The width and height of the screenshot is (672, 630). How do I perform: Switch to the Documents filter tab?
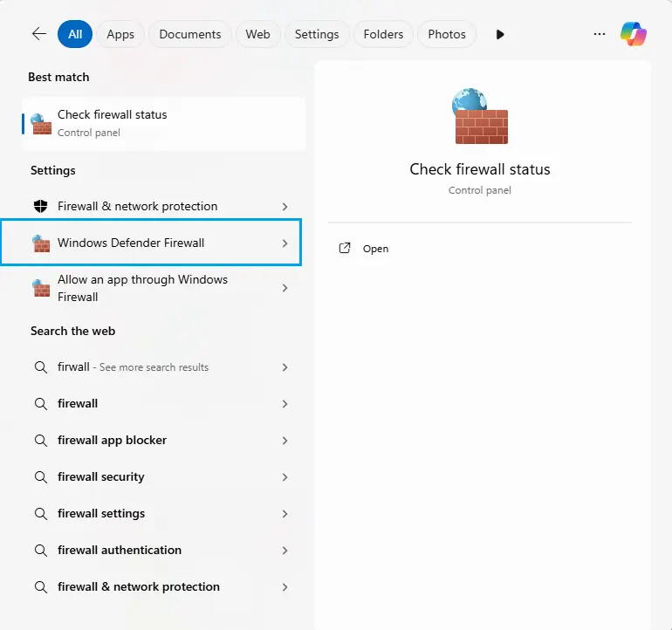coord(190,34)
